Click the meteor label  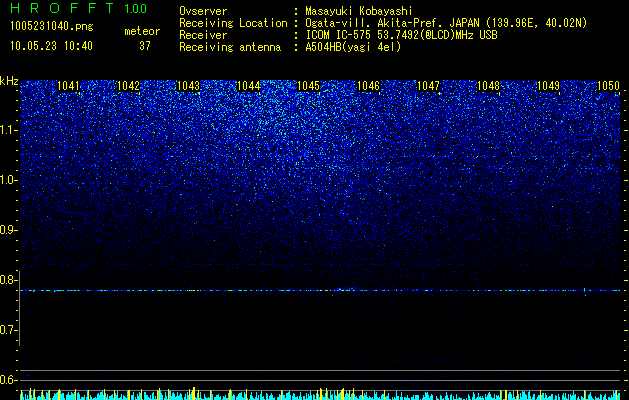tap(142, 31)
